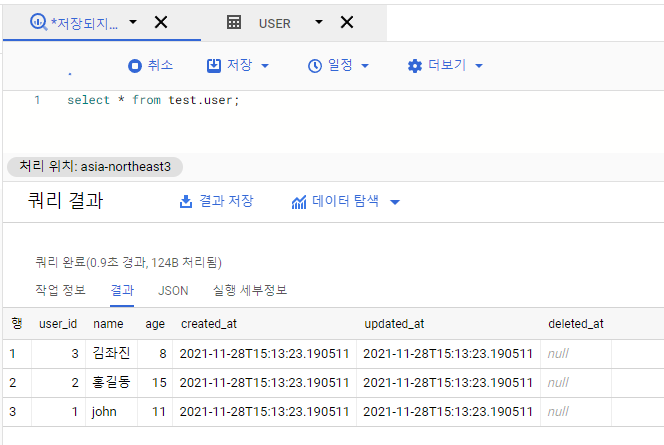Click the age value 11
The width and height of the screenshot is (664, 445).
point(159,412)
